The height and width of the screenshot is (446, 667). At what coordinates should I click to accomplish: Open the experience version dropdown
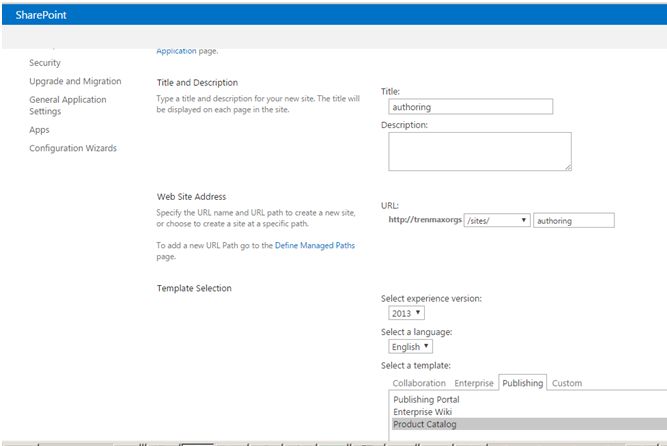(x=406, y=313)
